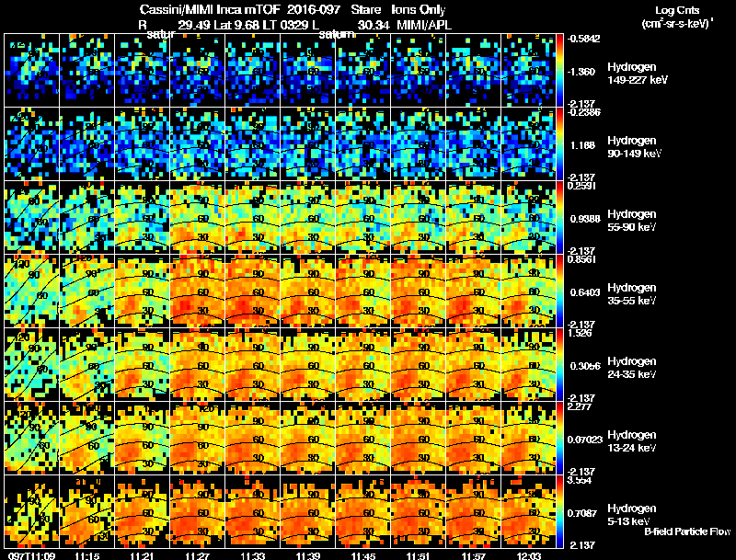Select the Hydrogen 55-90 keV panel at 11:33
Viewport: 736px width, 560px height.
tap(252, 218)
